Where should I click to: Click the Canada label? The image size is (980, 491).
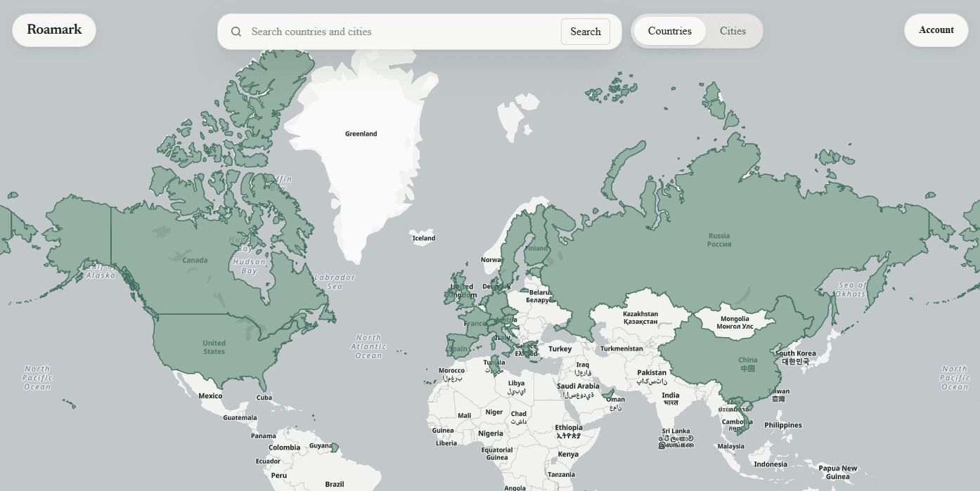195,261
